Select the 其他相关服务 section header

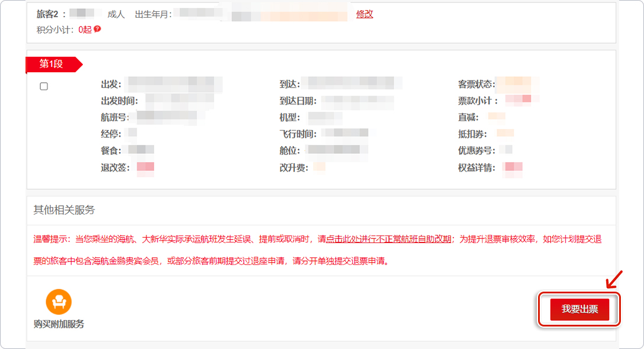pyautogui.click(x=65, y=210)
